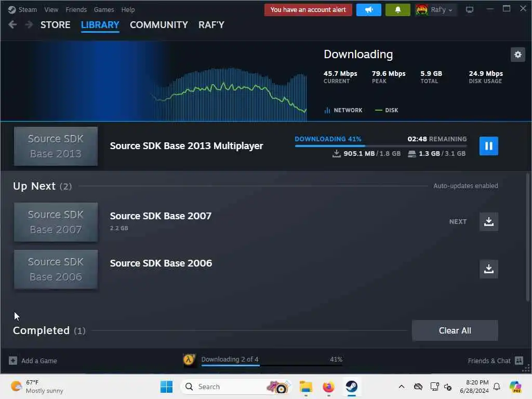532x399 pixels.
Task: Open the Friends menu
Action: (76, 10)
